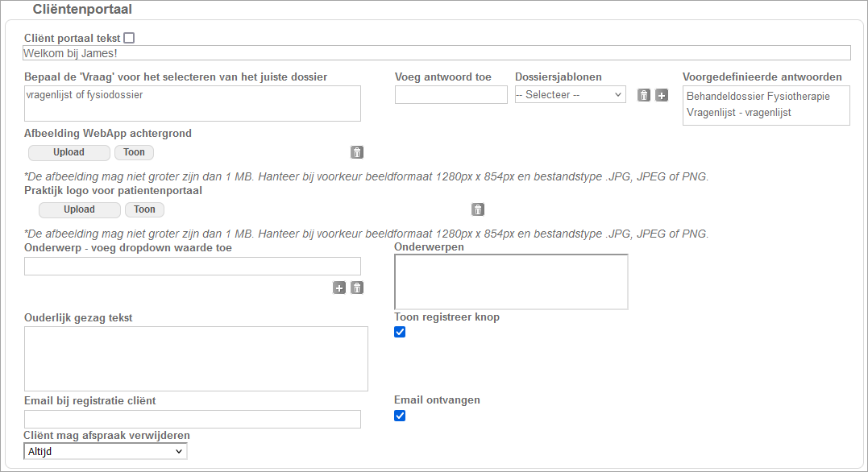Select Behandeldossier Fysiotherapie in predefined answers
Screen dimensions: 868x472
758,97
